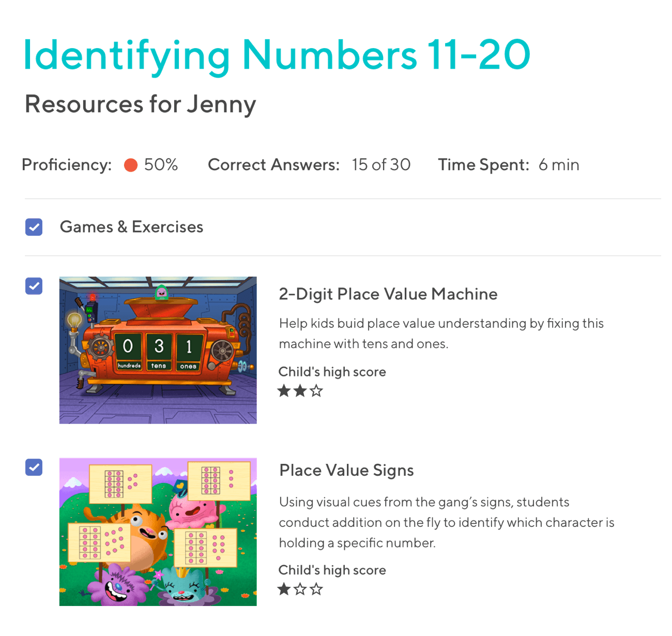The width and height of the screenshot is (672, 636).
Task: Click the 2-Digit Place Value Machine title
Action: (388, 294)
